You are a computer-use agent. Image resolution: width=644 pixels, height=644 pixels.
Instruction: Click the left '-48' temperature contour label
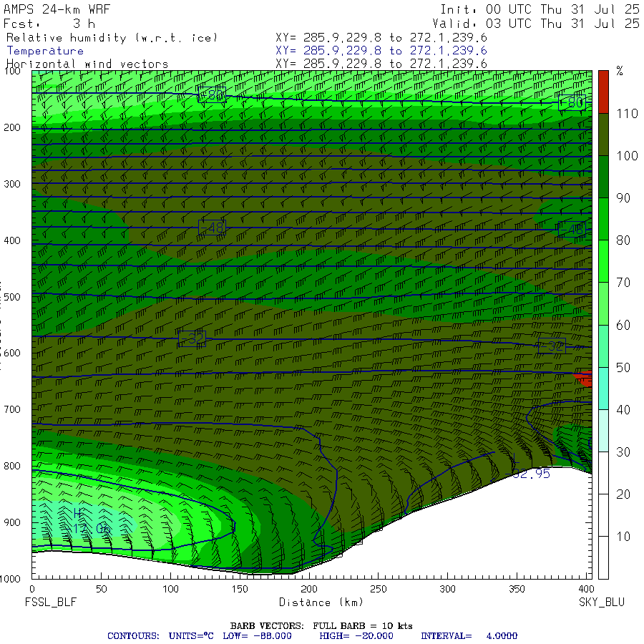pyautogui.click(x=212, y=228)
